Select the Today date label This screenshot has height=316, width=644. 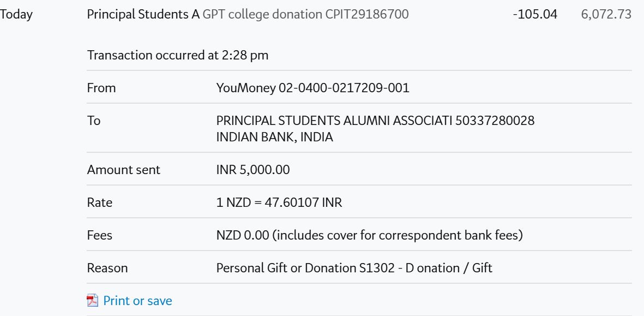click(16, 14)
